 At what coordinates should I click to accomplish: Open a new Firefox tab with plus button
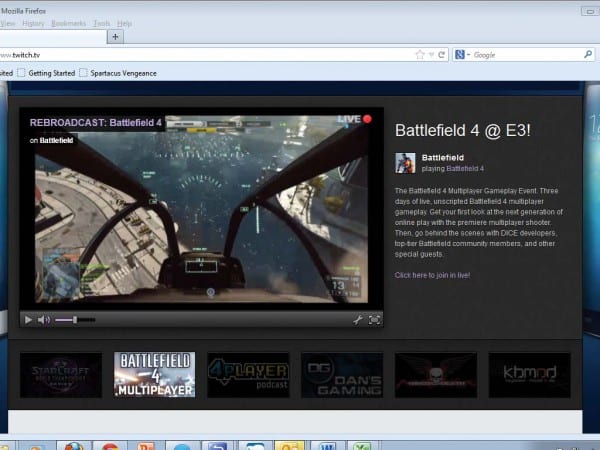click(115, 37)
